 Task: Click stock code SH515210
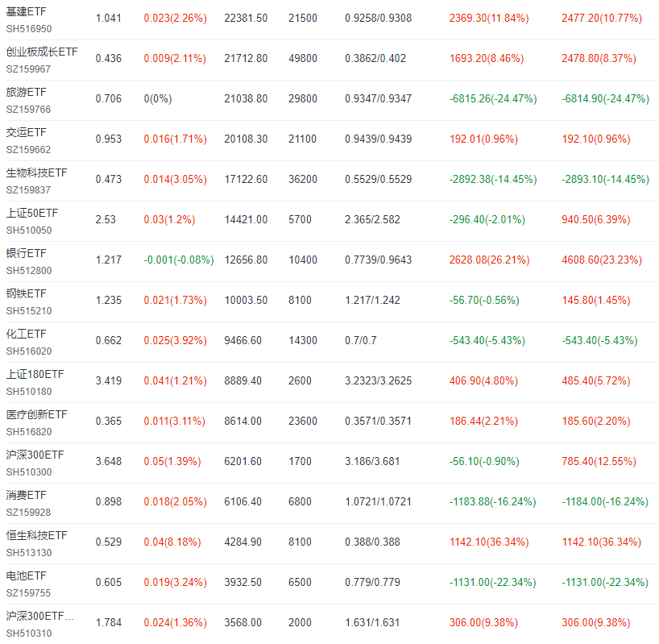tap(29, 311)
